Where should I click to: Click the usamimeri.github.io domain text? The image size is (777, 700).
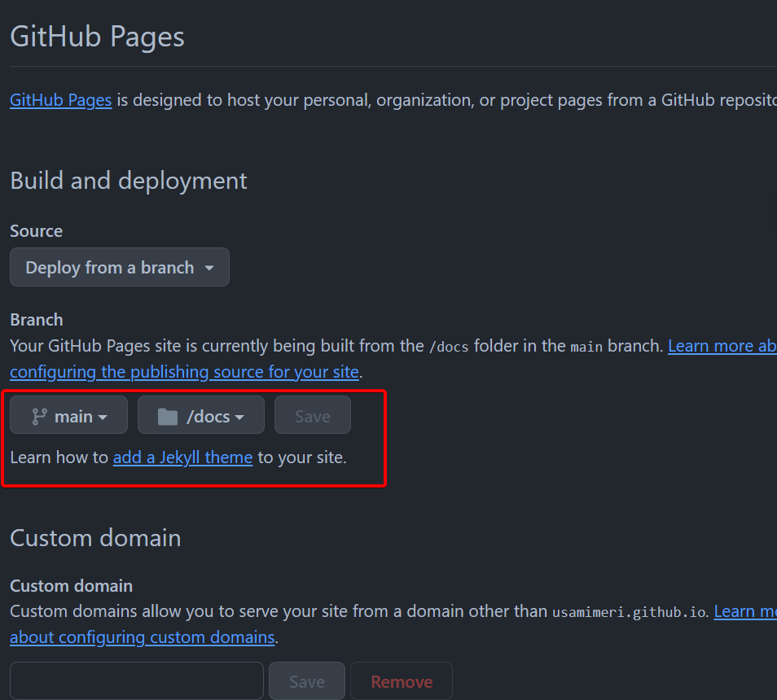click(629, 611)
